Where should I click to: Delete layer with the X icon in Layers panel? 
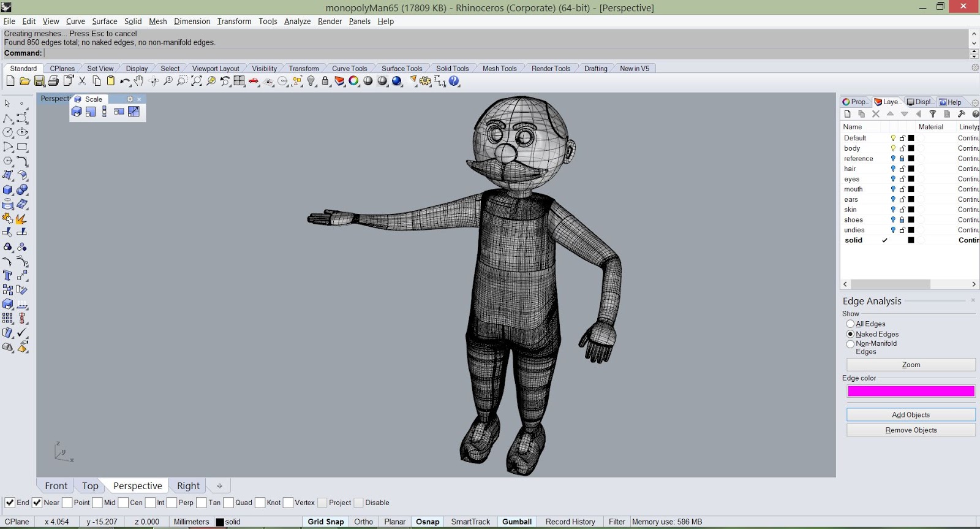[x=876, y=114]
